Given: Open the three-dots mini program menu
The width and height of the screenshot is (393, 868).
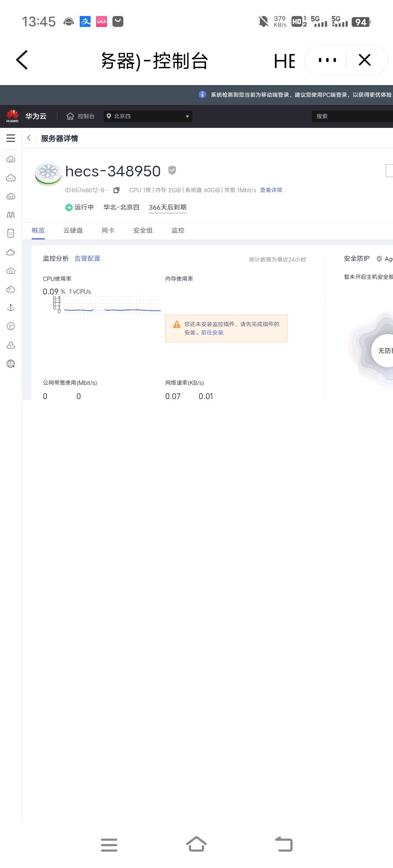Looking at the screenshot, I should tap(327, 60).
